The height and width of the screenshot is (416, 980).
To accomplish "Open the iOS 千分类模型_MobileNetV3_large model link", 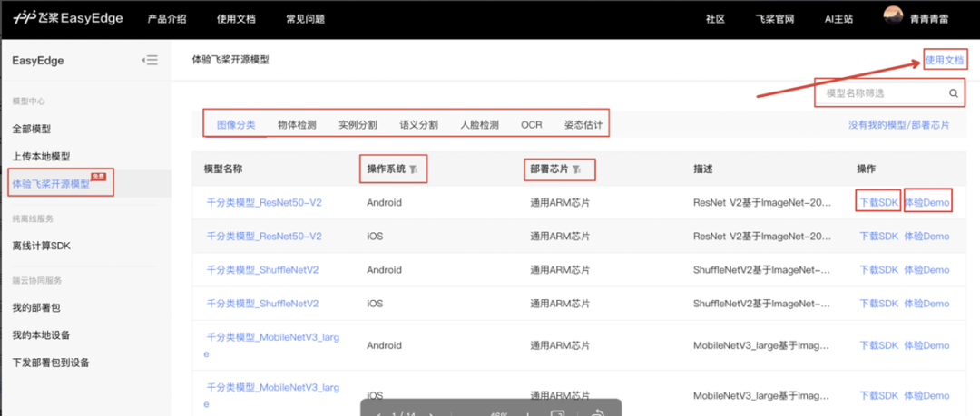I will (273, 395).
